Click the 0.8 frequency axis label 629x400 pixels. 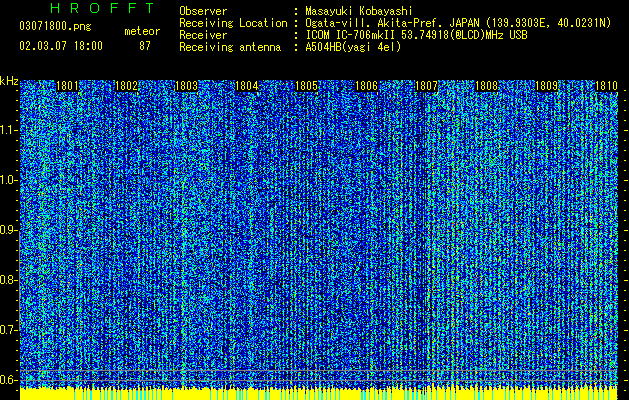(x=8, y=280)
